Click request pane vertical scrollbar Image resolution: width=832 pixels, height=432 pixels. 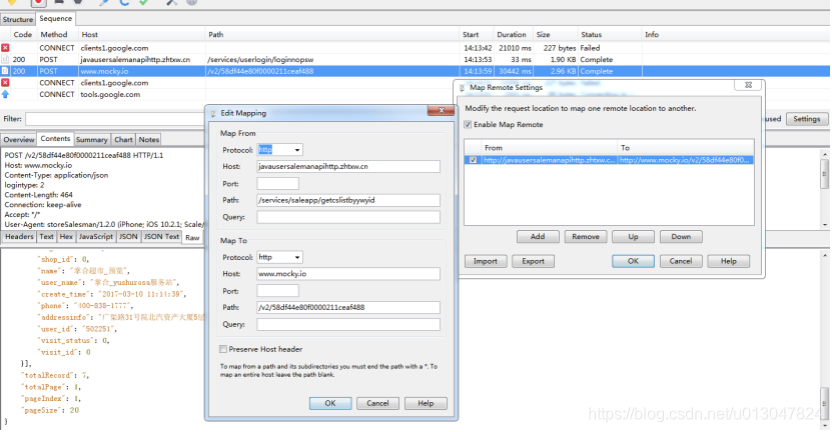click(x=825, y=188)
